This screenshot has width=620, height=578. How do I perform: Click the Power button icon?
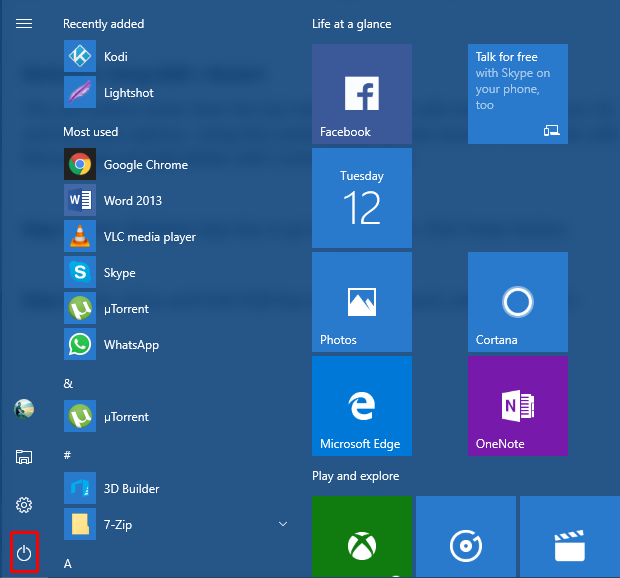click(x=24, y=553)
